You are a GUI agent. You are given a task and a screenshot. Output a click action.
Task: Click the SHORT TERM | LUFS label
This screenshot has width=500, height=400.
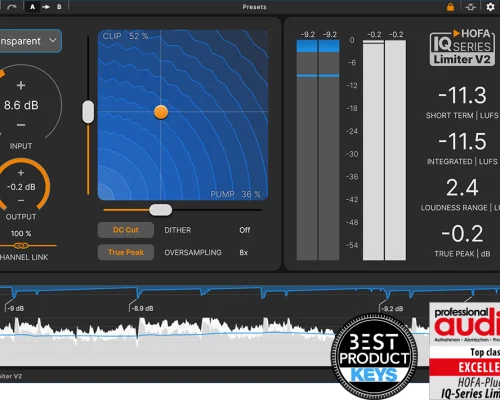click(x=462, y=115)
